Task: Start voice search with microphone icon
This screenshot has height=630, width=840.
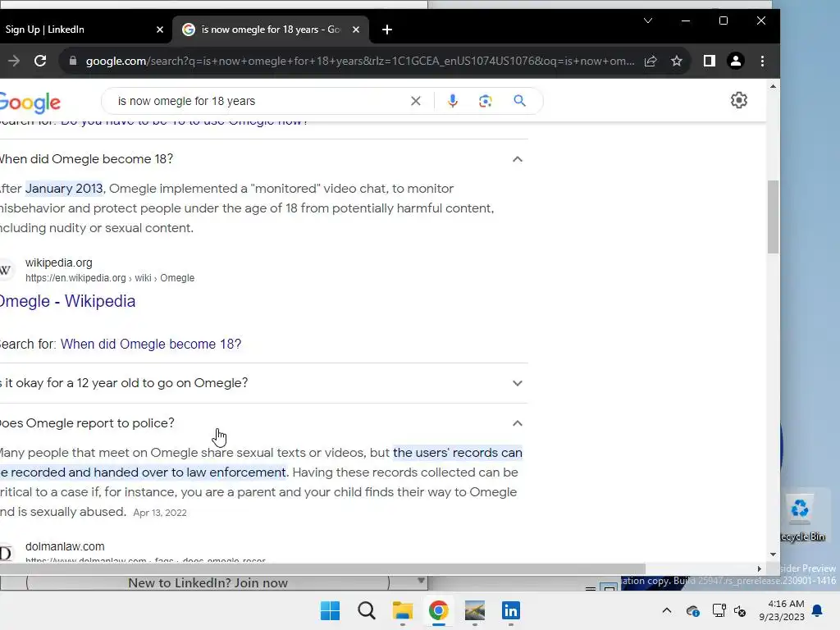Action: 453,101
